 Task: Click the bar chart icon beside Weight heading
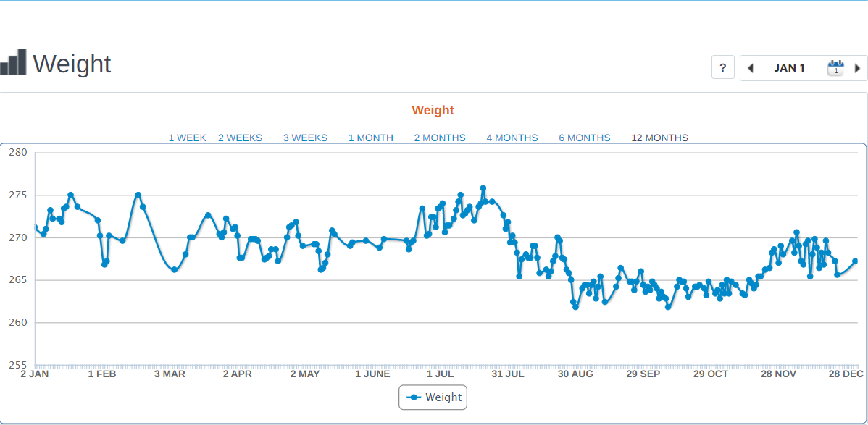pyautogui.click(x=14, y=63)
